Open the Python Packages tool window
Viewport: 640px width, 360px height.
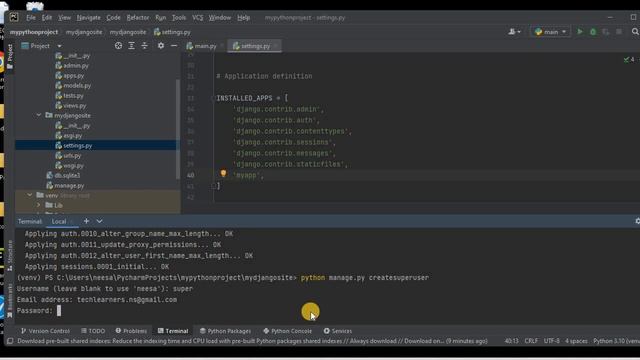(x=225, y=331)
